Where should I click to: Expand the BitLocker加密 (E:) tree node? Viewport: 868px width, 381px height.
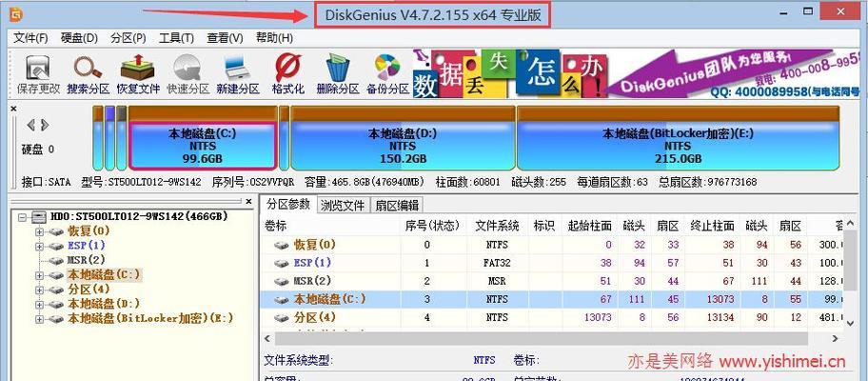39,319
